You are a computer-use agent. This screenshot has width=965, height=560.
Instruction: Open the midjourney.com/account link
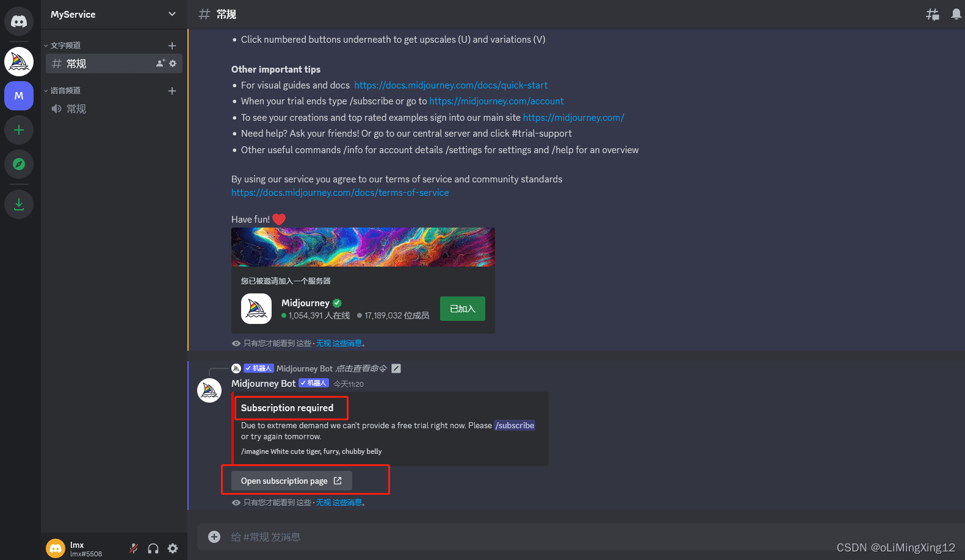[x=496, y=101]
